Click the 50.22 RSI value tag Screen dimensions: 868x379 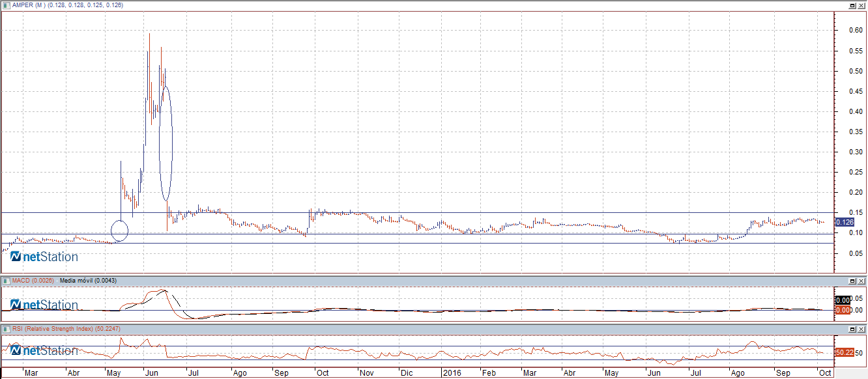click(x=845, y=352)
